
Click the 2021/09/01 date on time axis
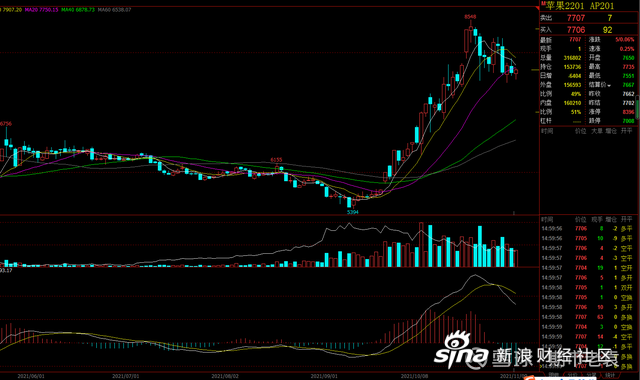click(x=324, y=376)
